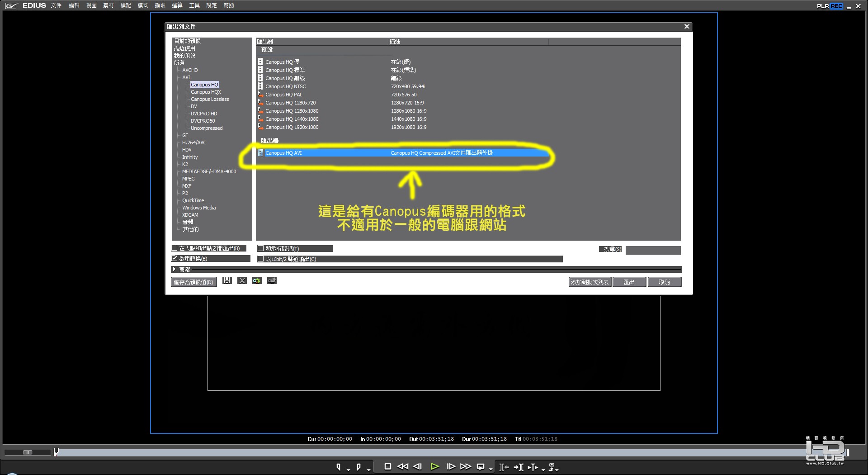Image resolution: width=868 pixels, height=475 pixels.
Task: Open the 文件 menu
Action: [x=56, y=5]
